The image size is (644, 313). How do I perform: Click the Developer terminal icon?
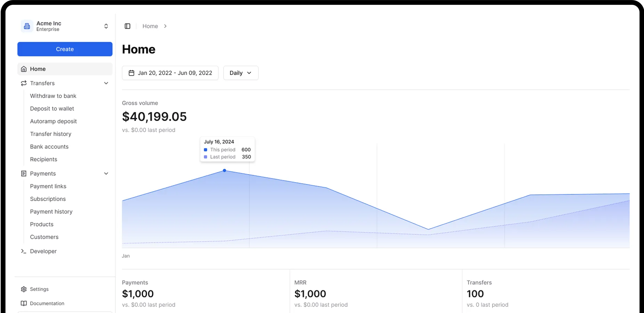(24, 251)
